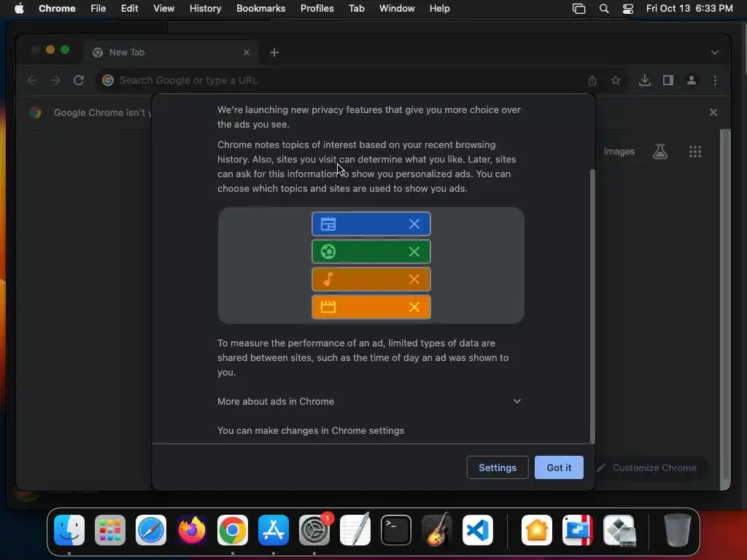Remove the green sports topic chip
The height and width of the screenshot is (560, 747).
414,252
